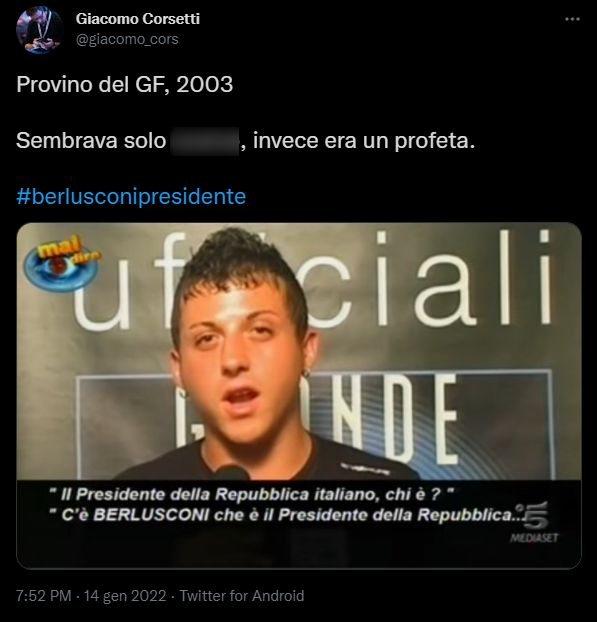Click the blurred word in the tweet
This screenshot has height=622, width=597.
(205, 141)
